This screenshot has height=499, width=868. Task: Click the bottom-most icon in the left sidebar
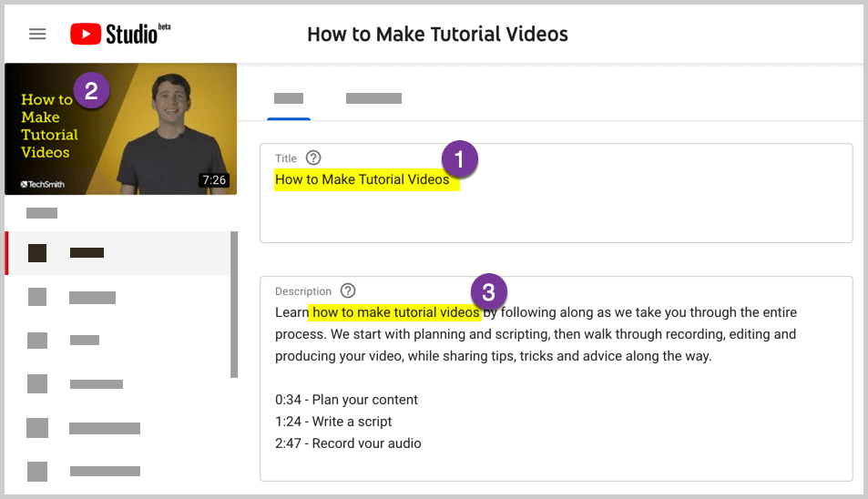(x=37, y=472)
